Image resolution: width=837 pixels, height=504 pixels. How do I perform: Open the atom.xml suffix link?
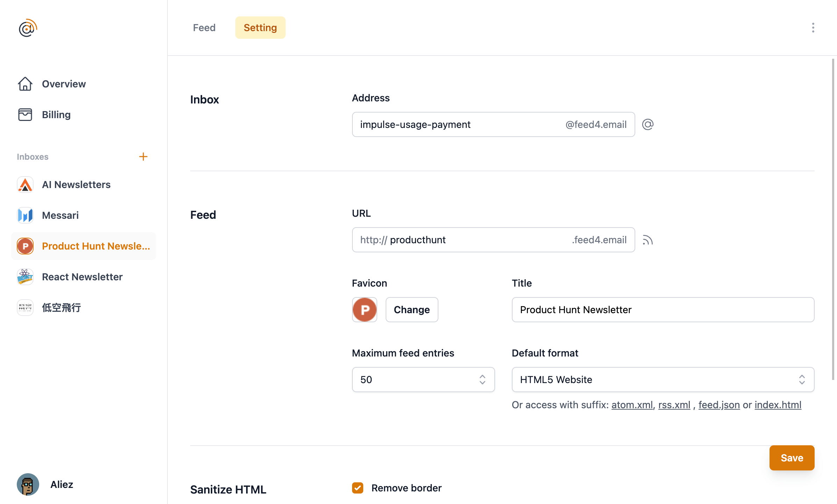tap(632, 405)
